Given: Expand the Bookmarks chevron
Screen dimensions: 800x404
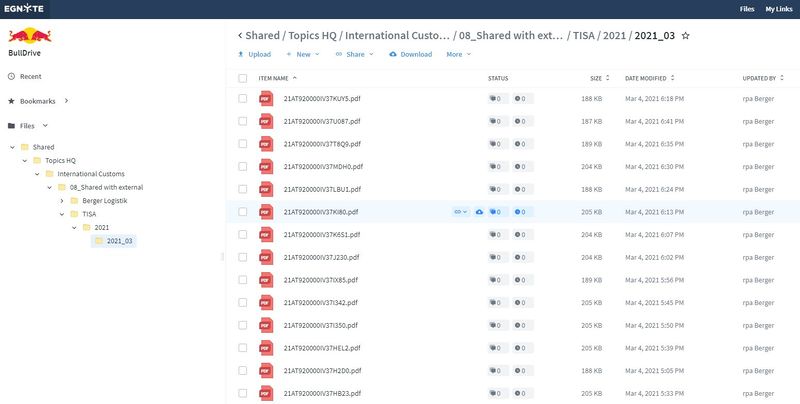Looking at the screenshot, I should click(66, 101).
